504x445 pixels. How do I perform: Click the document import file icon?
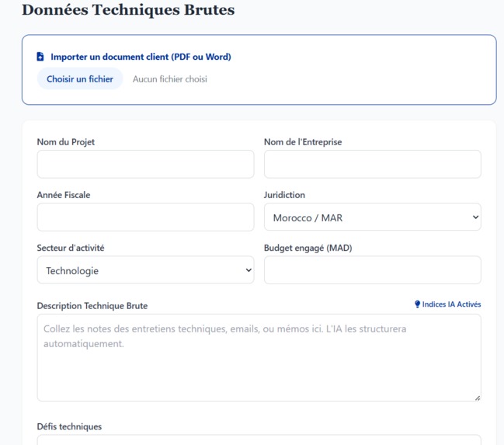pos(40,57)
